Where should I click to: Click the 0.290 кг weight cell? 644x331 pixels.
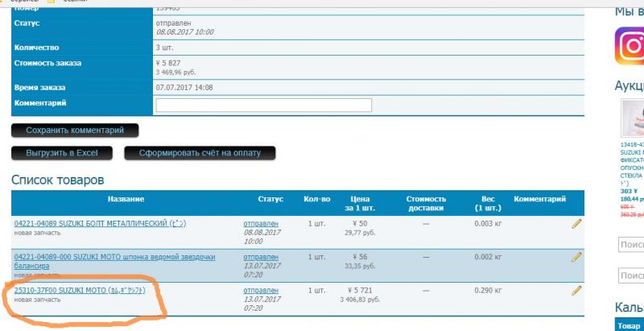(x=488, y=291)
